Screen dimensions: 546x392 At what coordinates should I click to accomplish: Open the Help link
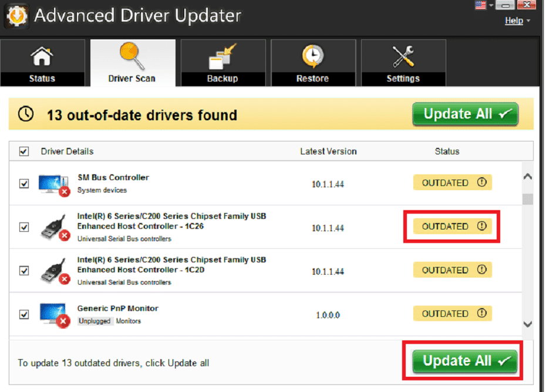click(514, 21)
